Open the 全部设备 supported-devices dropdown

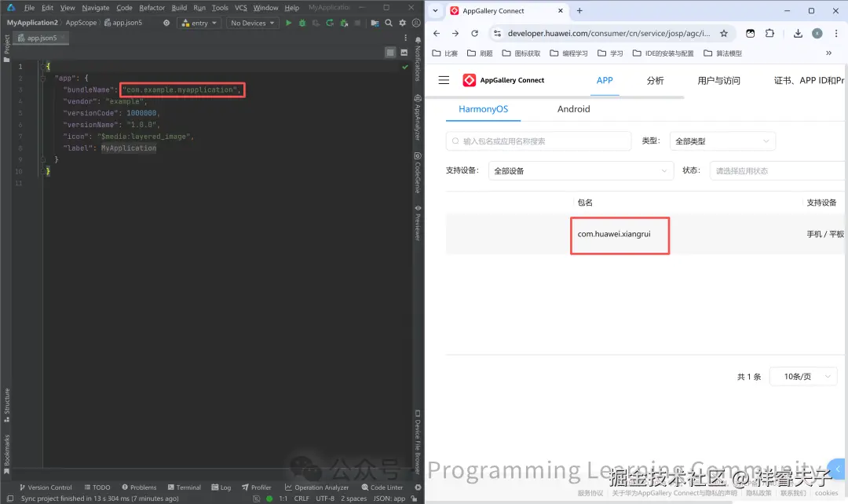pyautogui.click(x=581, y=170)
